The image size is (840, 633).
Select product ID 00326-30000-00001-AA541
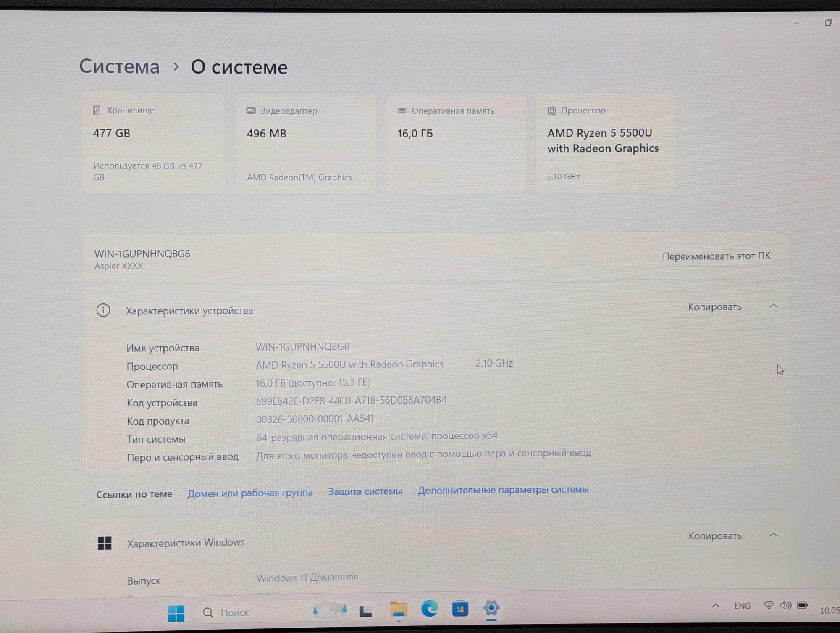(x=315, y=419)
